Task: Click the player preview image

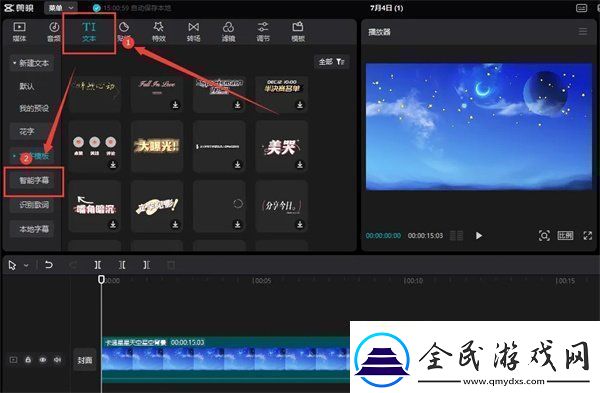Action: tap(479, 127)
